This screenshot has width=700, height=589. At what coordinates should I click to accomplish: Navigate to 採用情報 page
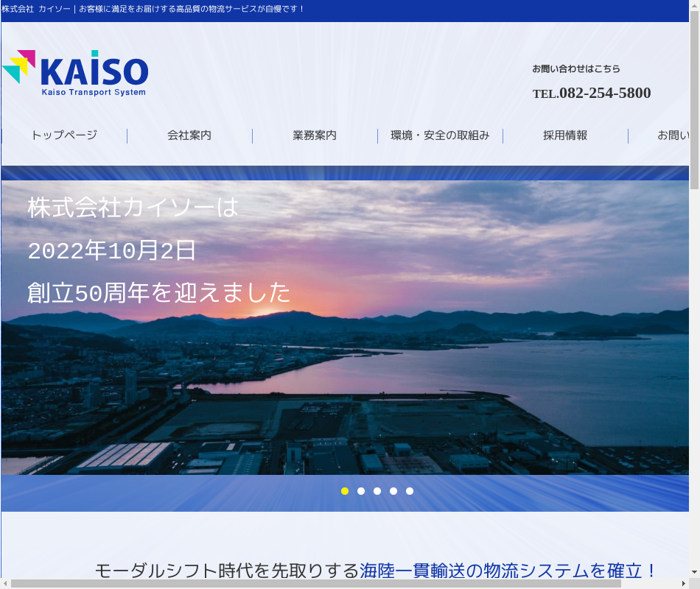tap(565, 135)
